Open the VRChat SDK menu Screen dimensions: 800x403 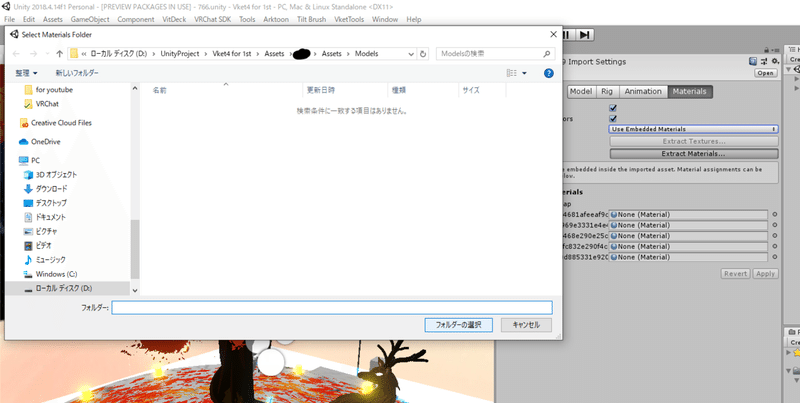212,19
